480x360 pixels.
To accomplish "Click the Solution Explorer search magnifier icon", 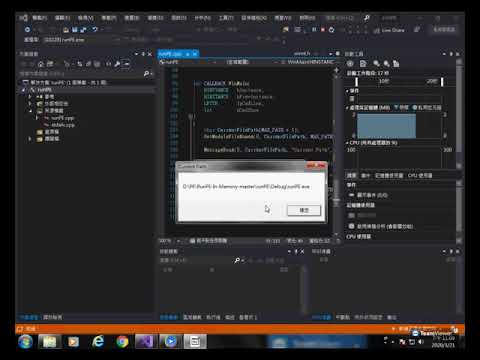I will pos(146,73).
